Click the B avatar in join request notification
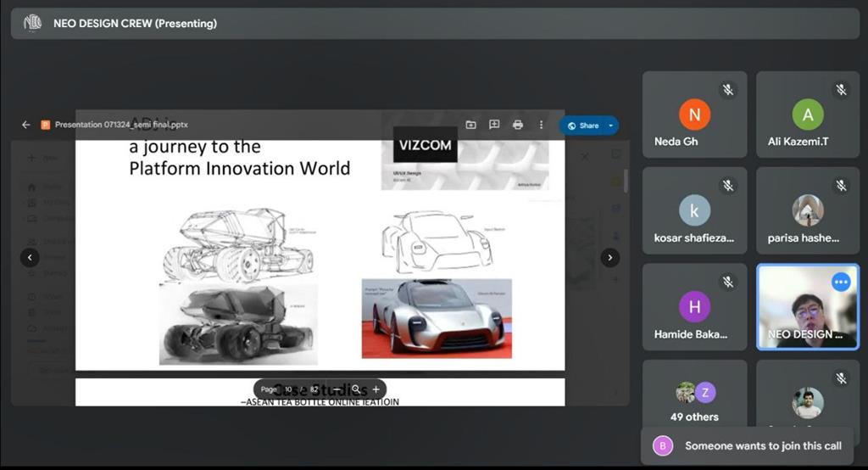The height and width of the screenshot is (470, 868). click(663, 445)
